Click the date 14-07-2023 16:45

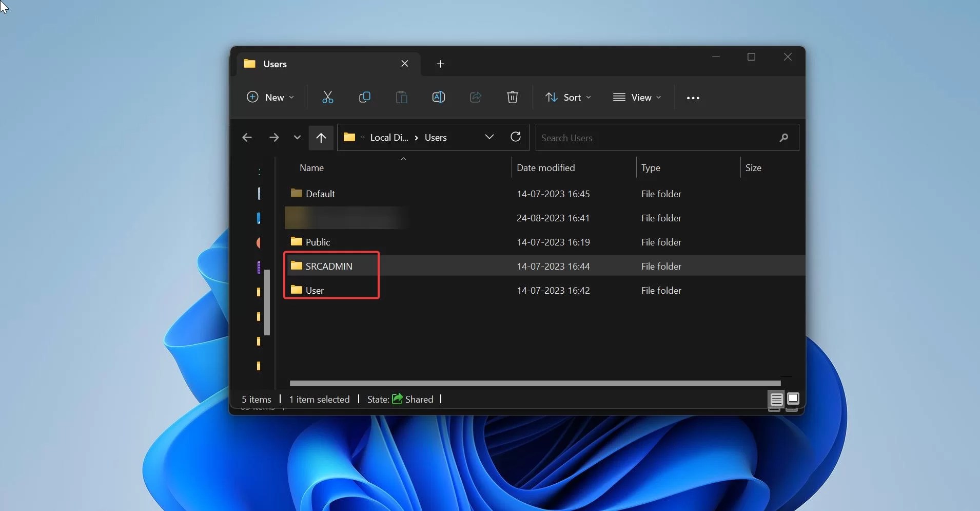(x=553, y=194)
